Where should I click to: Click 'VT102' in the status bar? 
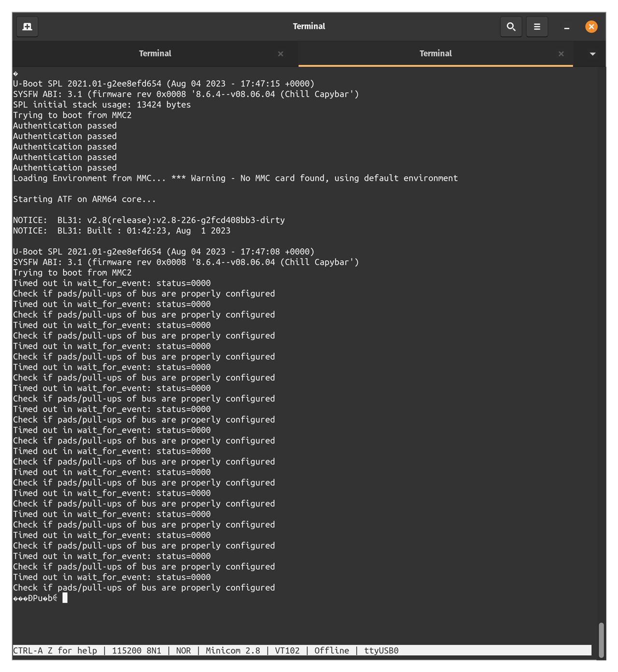287,650
